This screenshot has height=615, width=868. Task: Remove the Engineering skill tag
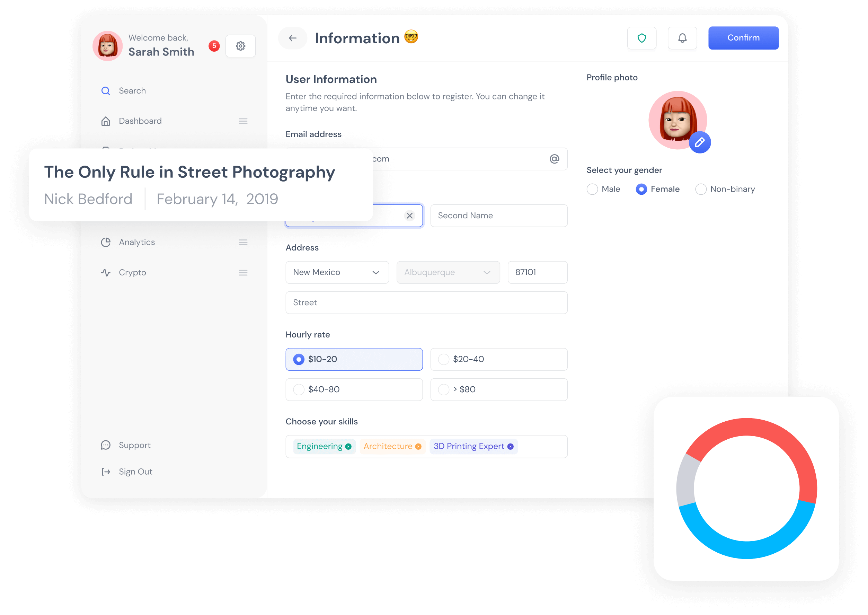(x=348, y=447)
